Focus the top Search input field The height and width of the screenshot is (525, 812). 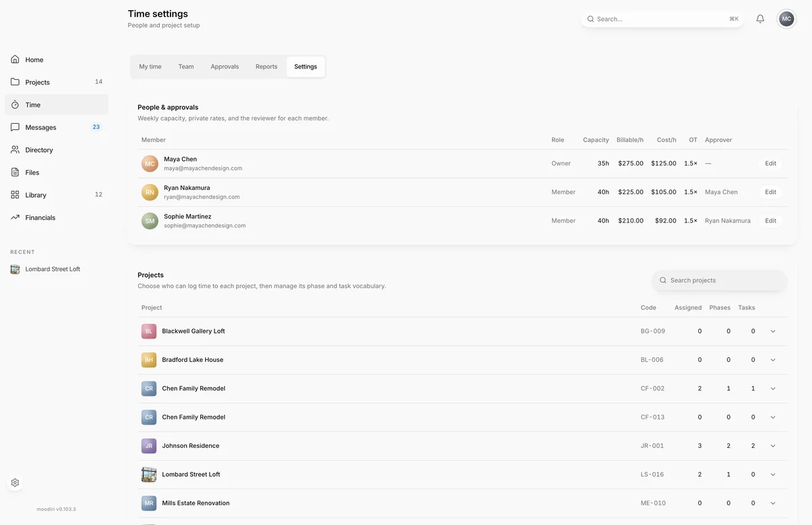(662, 19)
